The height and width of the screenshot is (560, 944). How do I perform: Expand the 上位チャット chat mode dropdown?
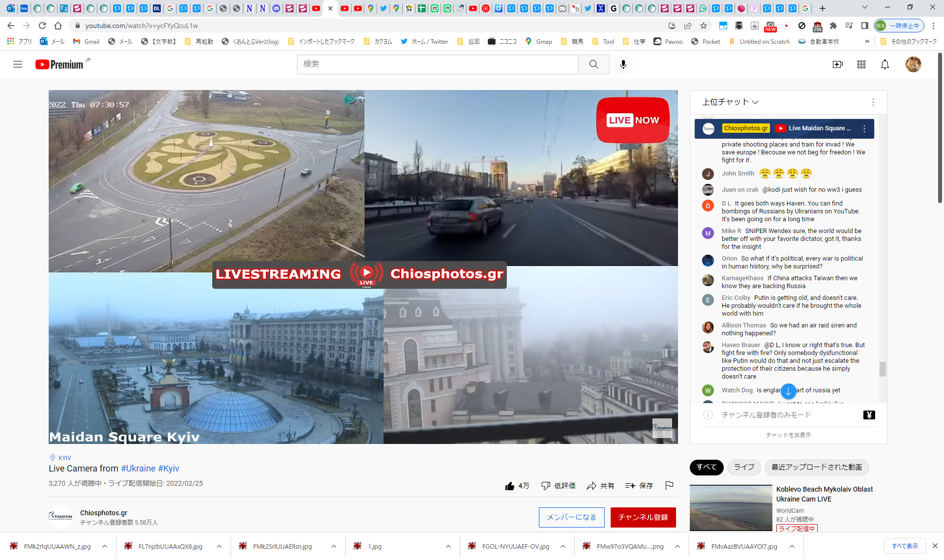(730, 102)
